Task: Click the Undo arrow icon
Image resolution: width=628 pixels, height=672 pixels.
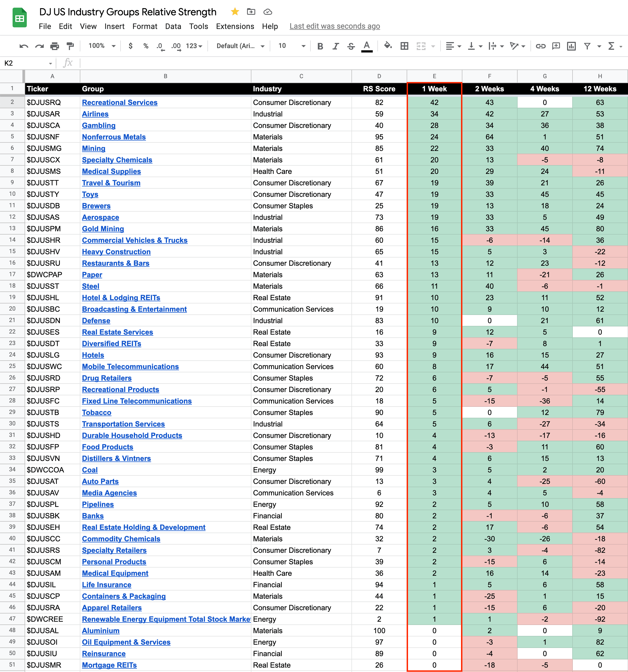Action: tap(23, 46)
